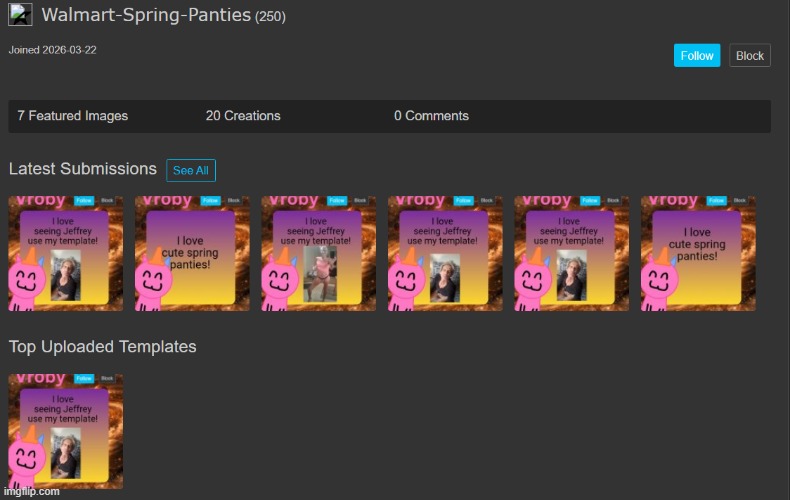View the fifth Latest Submissions thumbnail
790x500 pixels.
tap(572, 254)
